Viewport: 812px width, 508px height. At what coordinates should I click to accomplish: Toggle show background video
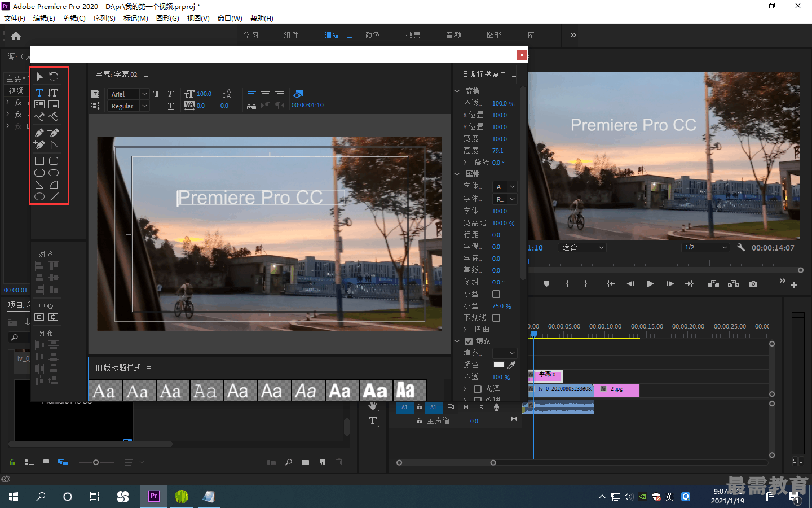tap(298, 94)
